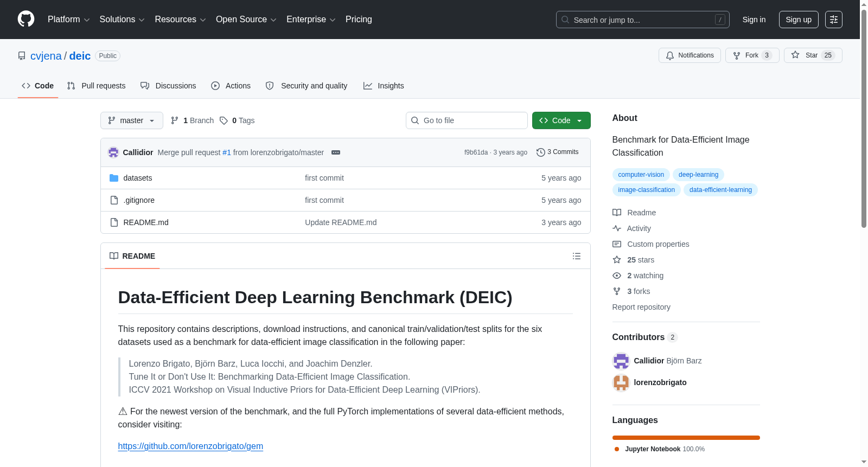Screen dimensions: 868x467
Task: Open the lorenzobrigato/gem GitHub link
Action: (x=190, y=446)
